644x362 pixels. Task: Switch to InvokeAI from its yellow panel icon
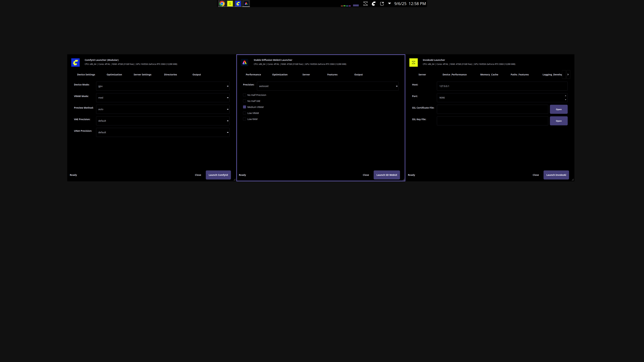pos(230,4)
